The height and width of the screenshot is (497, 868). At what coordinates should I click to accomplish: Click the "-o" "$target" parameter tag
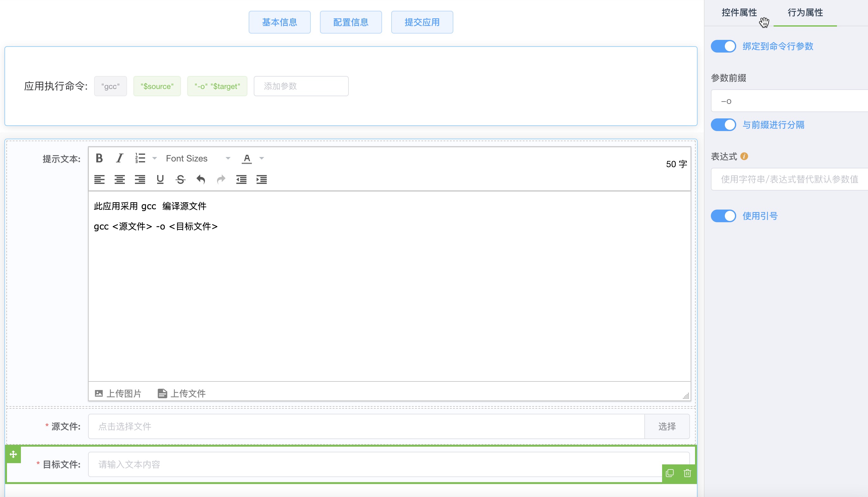coord(217,86)
